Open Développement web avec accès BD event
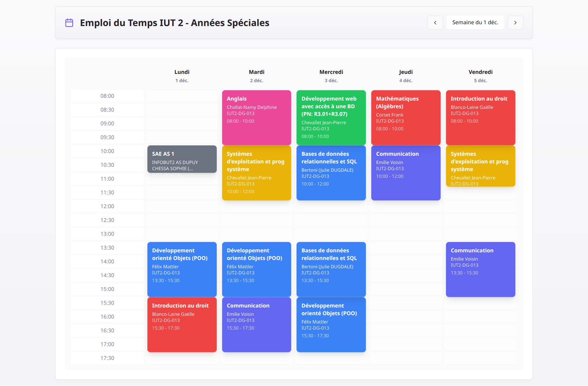 (x=331, y=117)
